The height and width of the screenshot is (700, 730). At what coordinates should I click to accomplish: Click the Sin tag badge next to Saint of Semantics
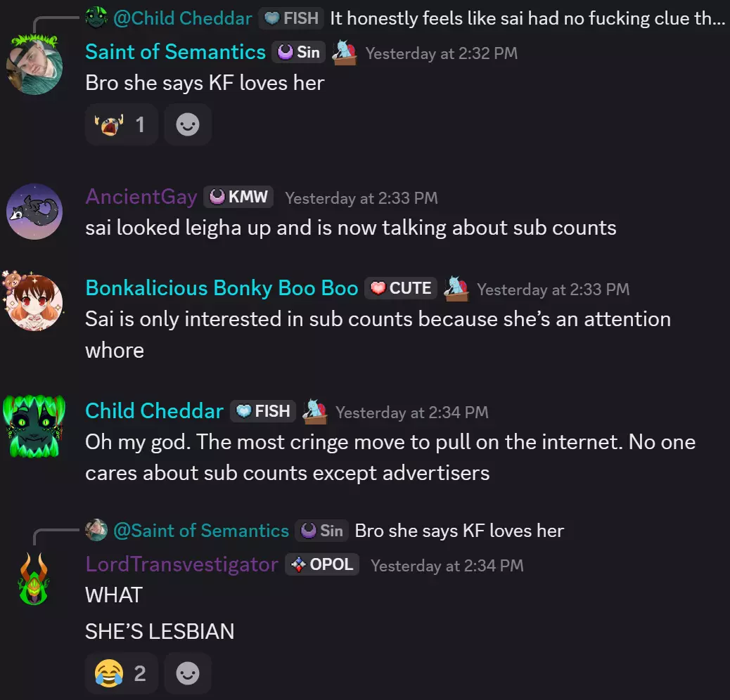(x=298, y=52)
